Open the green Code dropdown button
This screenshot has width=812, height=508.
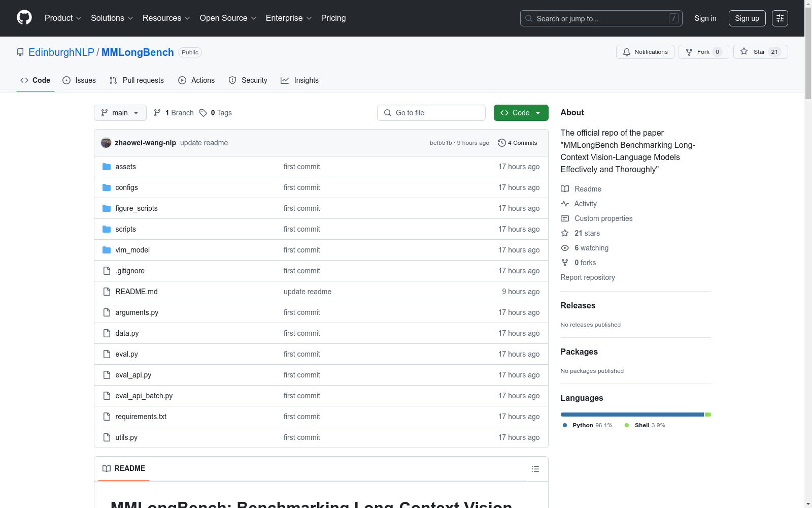521,113
